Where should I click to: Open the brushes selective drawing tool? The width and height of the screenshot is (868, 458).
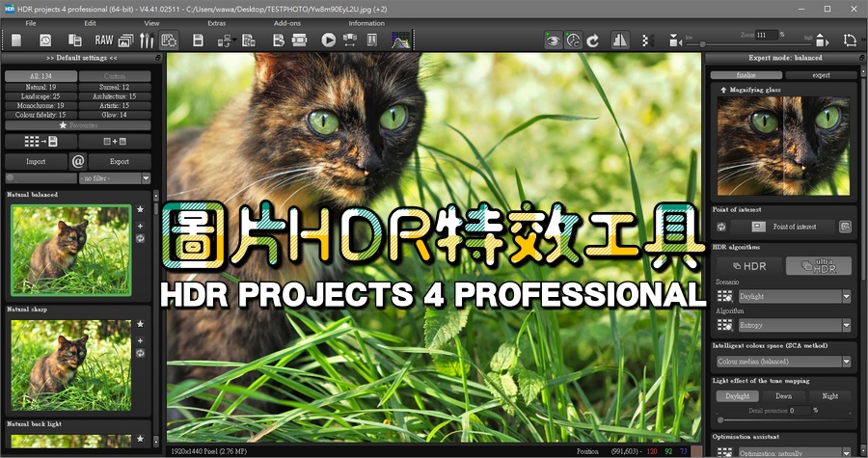(147, 40)
